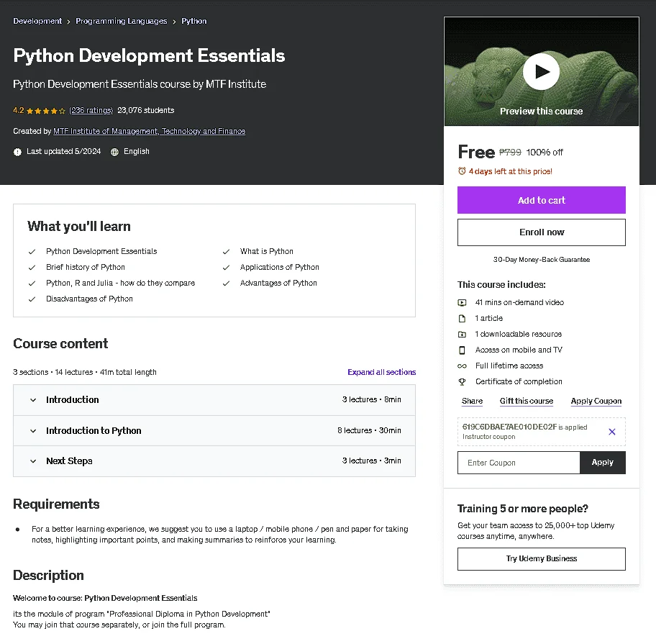The image size is (656, 644).
Task: Click the '30-Day Money-Back Guarantee' text
Action: (542, 260)
